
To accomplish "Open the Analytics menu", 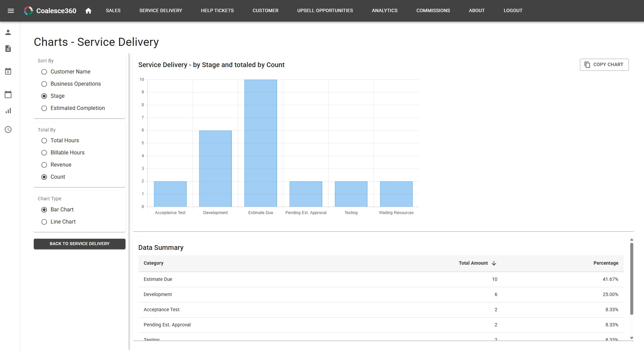I will [x=384, y=10].
